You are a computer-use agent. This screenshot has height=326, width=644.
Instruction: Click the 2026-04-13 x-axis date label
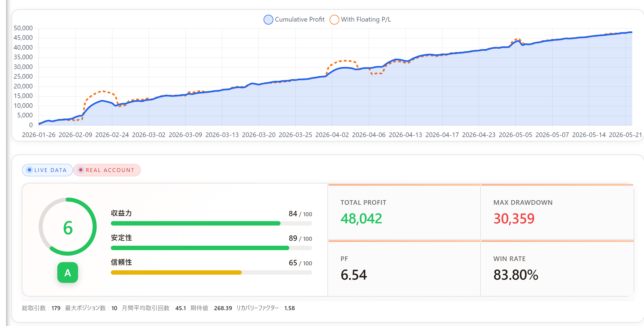[x=406, y=135]
